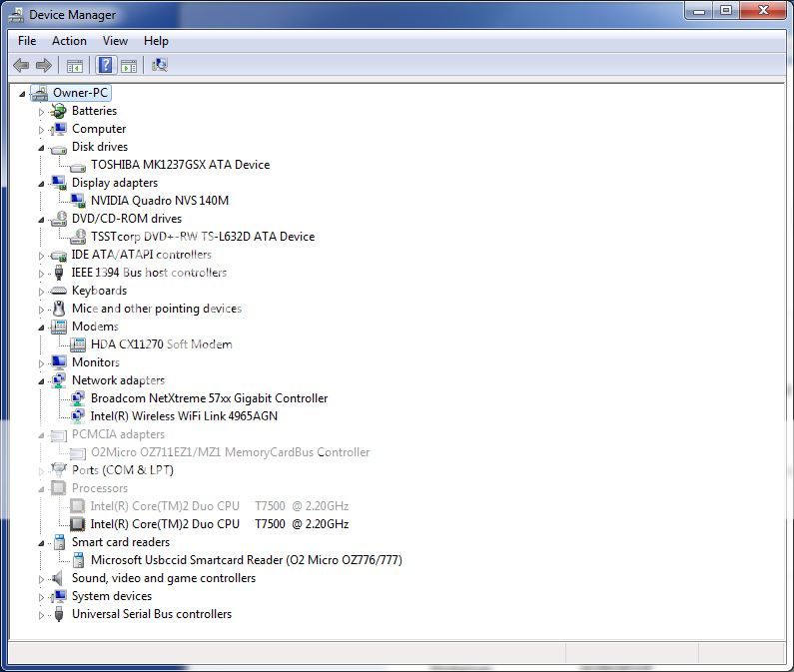Image resolution: width=794 pixels, height=672 pixels.
Task: Open the View menu
Action: [x=115, y=41]
